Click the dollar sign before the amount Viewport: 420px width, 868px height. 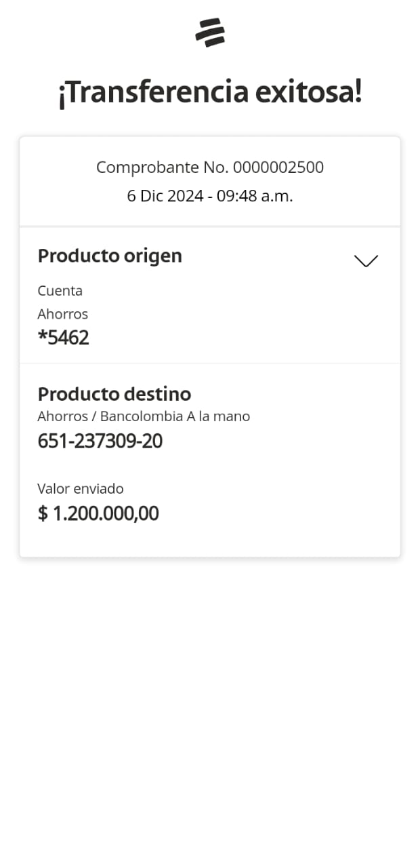pyautogui.click(x=43, y=513)
